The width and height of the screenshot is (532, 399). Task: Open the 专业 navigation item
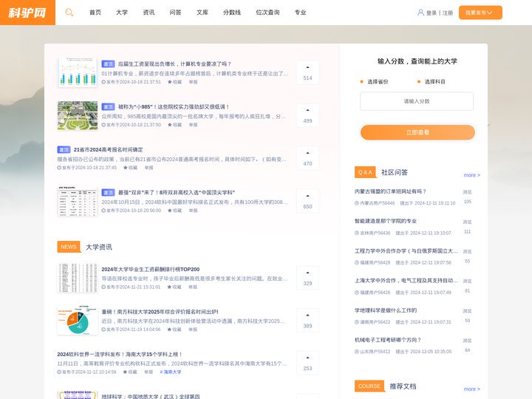(x=300, y=13)
